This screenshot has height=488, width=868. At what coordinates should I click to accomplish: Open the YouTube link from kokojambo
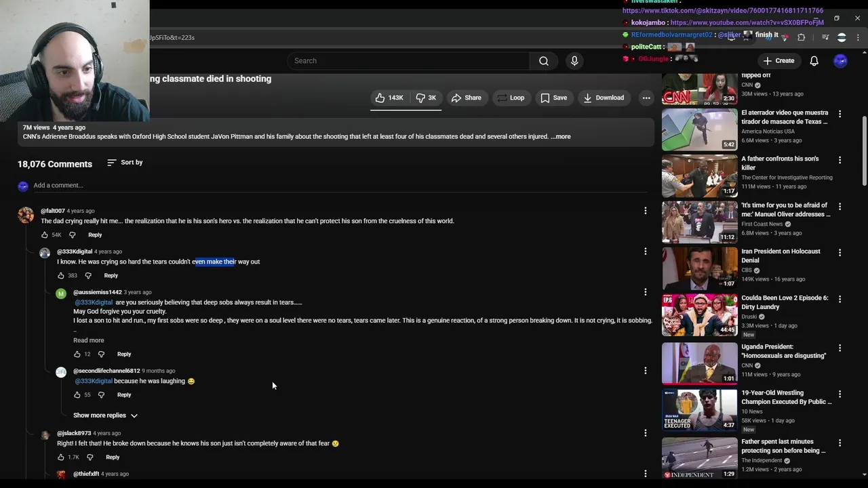coord(747,22)
